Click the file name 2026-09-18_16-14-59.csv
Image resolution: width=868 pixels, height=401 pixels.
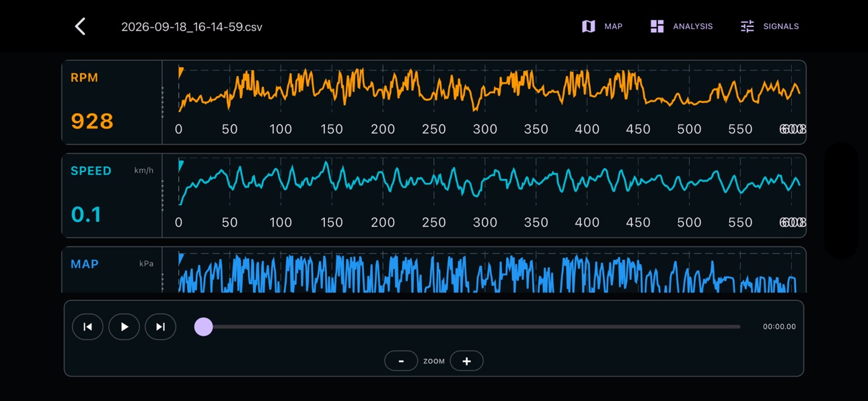pos(192,27)
